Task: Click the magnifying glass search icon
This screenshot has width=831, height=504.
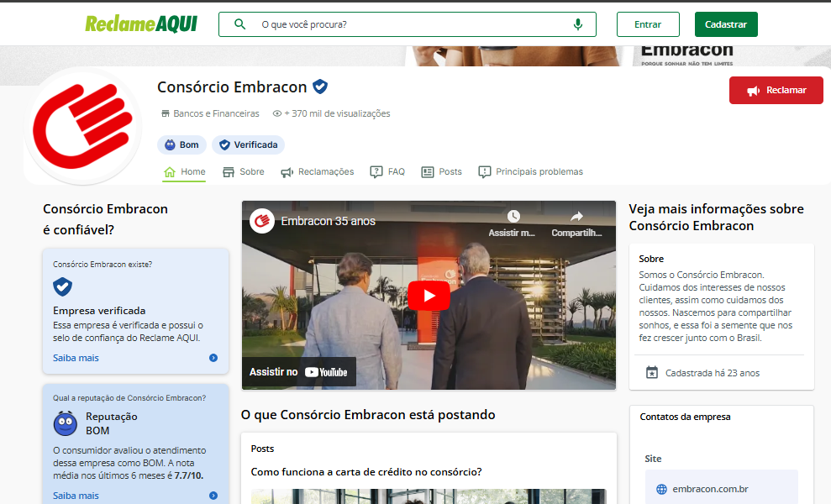Action: point(240,24)
